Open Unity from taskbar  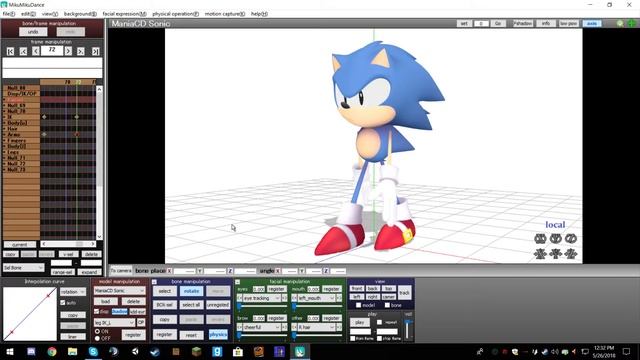[x=135, y=351]
